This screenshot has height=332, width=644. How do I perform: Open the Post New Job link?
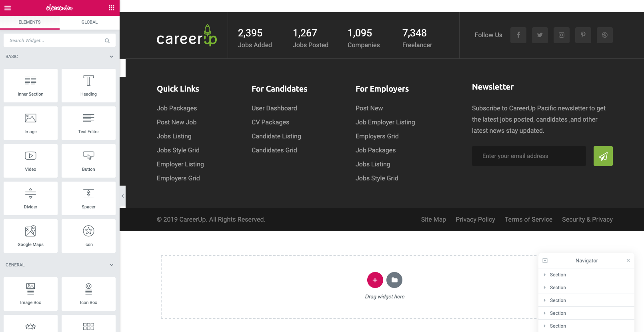coord(176,122)
